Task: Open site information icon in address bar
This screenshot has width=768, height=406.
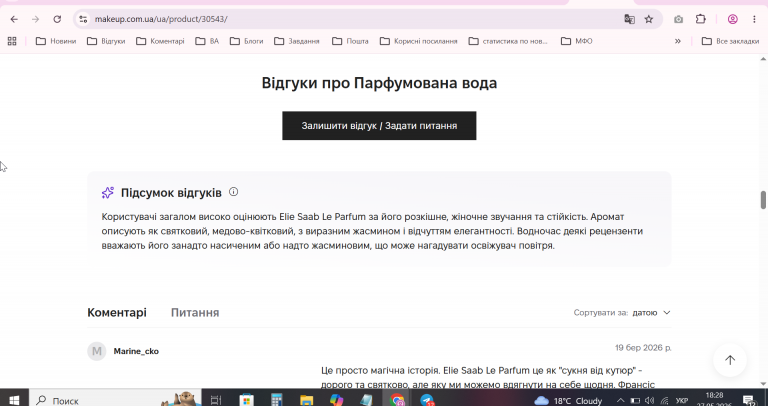Action: pyautogui.click(x=83, y=19)
